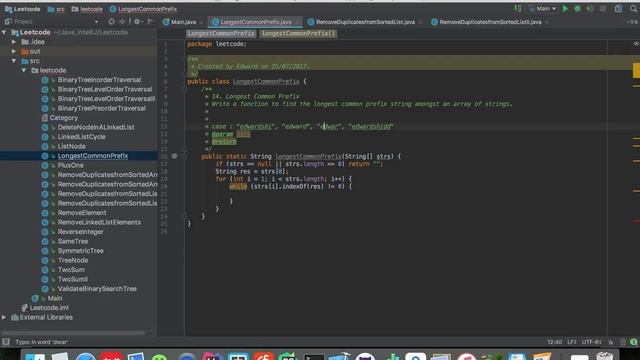Select BinaryTreePreorderTraversal in project tree

pos(102,108)
